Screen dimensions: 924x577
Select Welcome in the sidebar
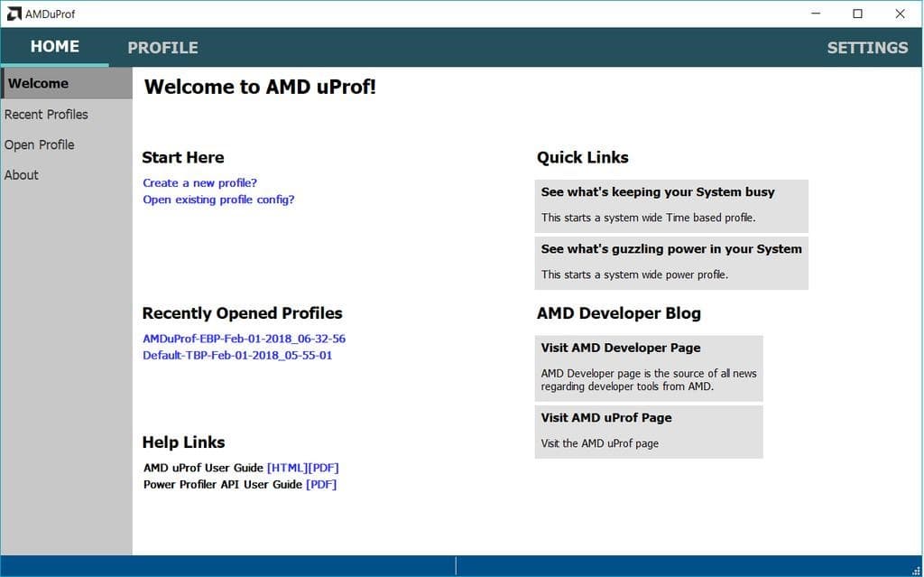coord(67,83)
